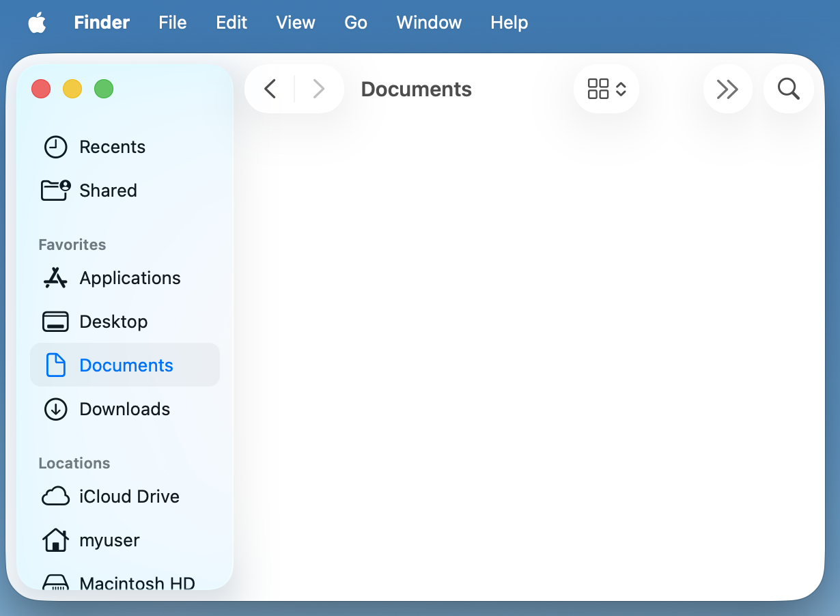Click the Locations section header
Viewport: 840px width, 616px height.
point(74,463)
